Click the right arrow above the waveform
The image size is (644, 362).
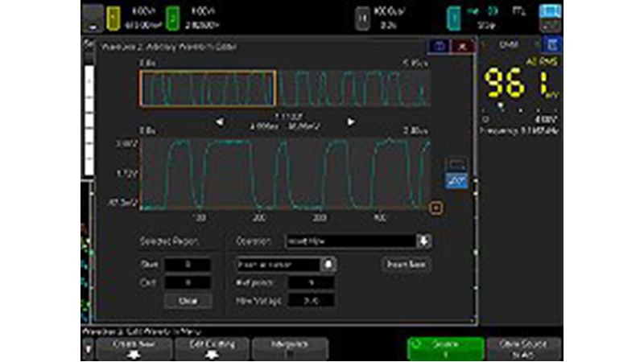[350, 121]
